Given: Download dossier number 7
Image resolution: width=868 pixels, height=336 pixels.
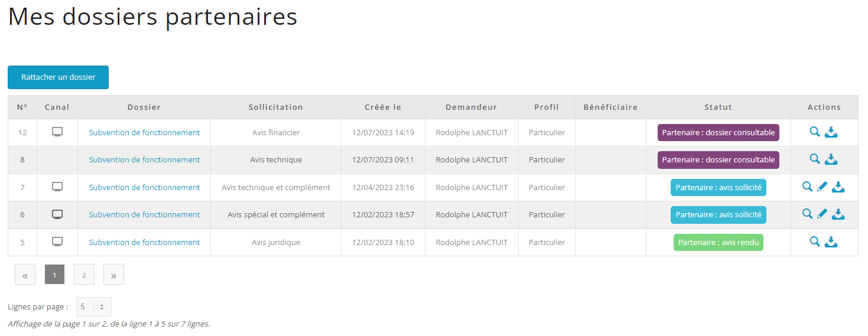Looking at the screenshot, I should pos(838,187).
